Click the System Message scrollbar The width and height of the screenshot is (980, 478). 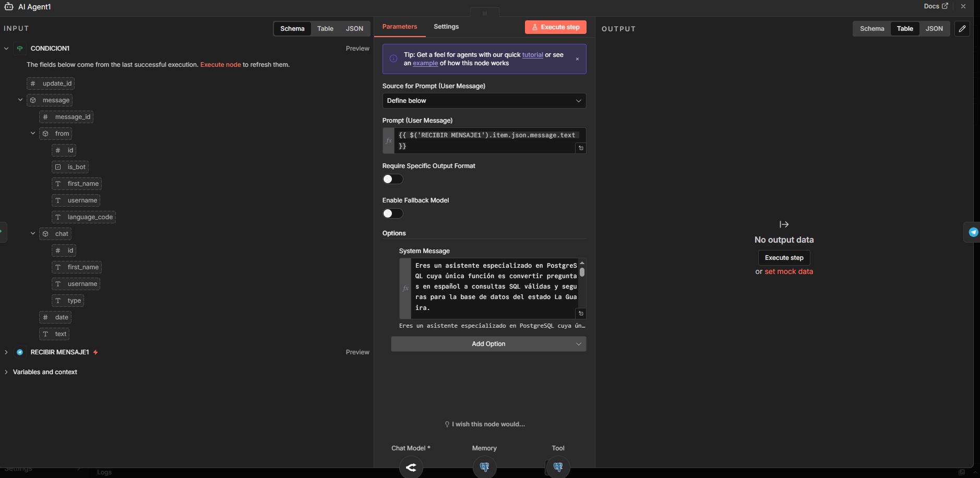(582, 272)
